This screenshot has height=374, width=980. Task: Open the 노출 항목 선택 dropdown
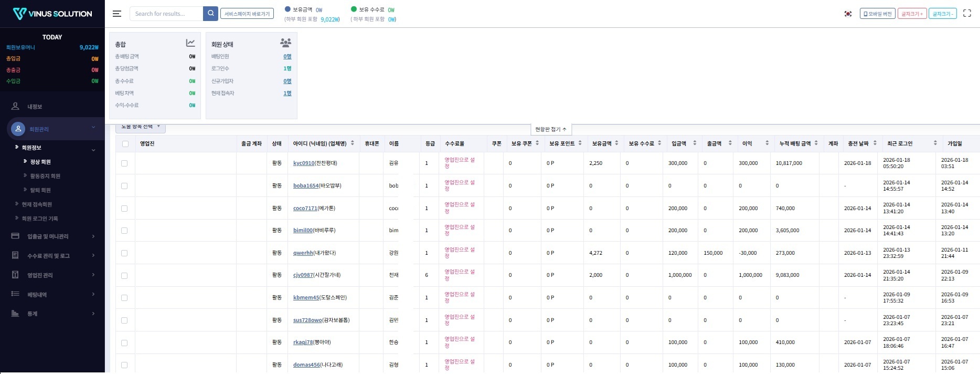point(141,127)
